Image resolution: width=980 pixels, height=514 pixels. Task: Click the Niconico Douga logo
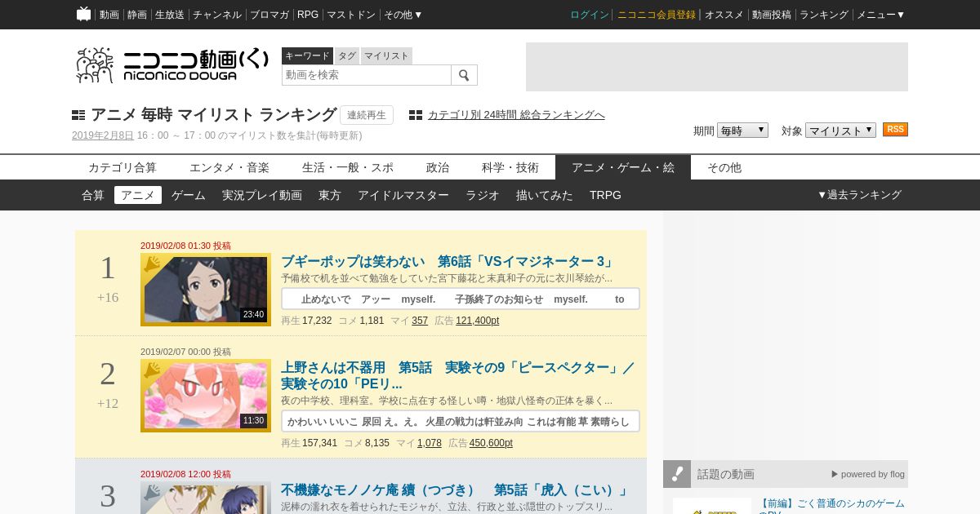coord(172,65)
